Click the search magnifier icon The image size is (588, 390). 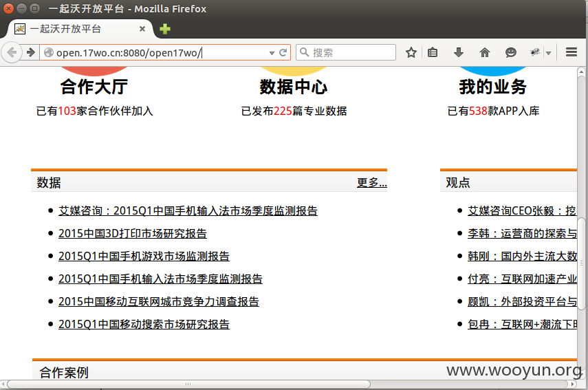[x=305, y=52]
